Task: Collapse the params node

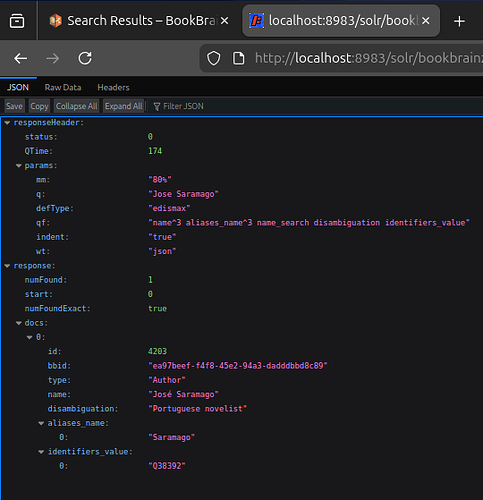Action: [x=19, y=166]
